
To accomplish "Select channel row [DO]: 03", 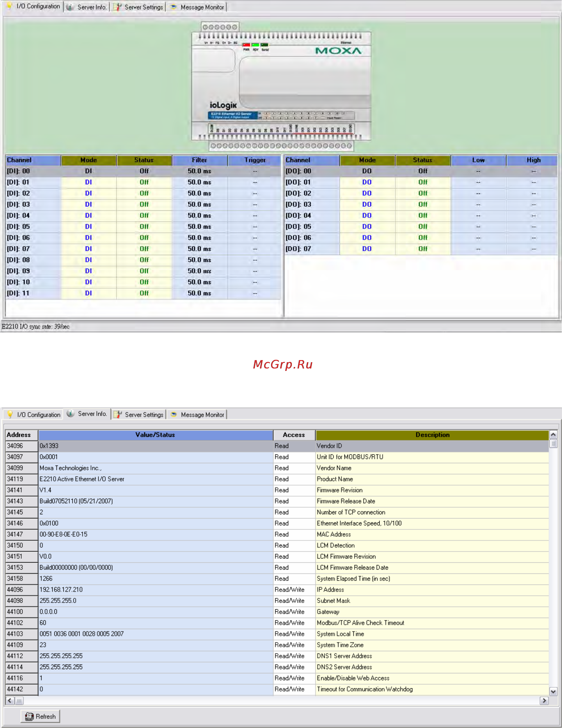I will [x=421, y=204].
